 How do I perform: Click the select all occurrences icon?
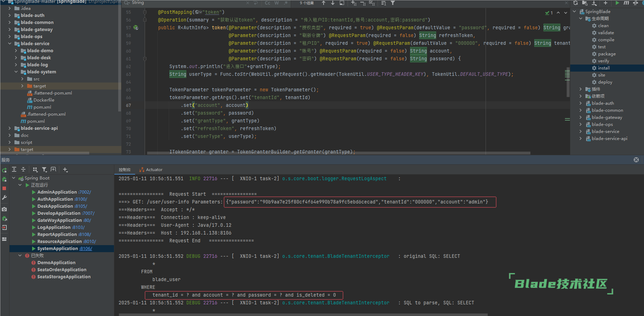[x=372, y=3]
